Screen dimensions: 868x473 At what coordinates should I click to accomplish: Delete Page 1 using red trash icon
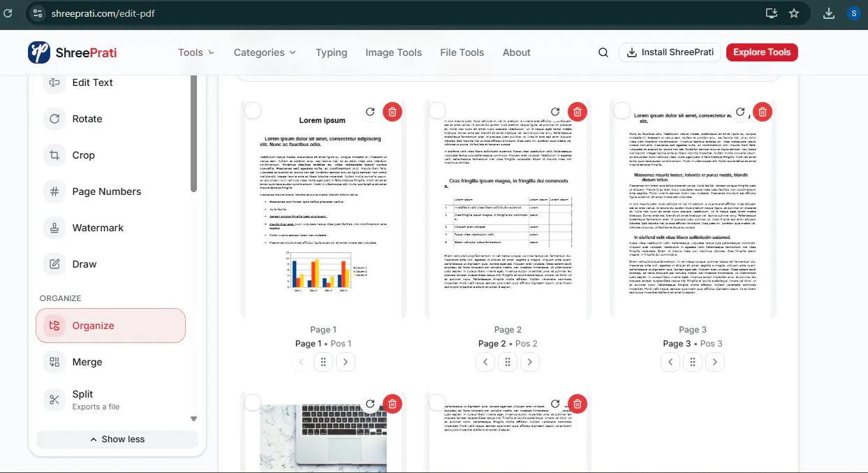(392, 112)
